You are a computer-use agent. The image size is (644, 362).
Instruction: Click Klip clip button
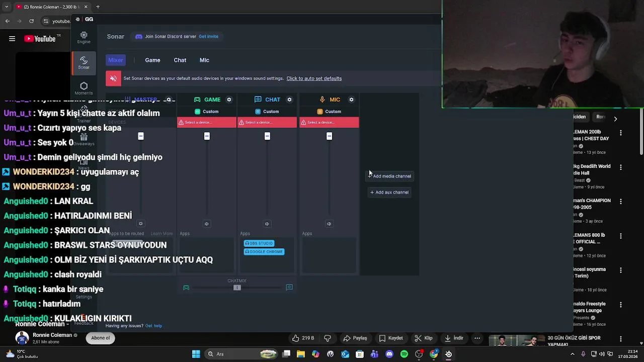(423, 338)
